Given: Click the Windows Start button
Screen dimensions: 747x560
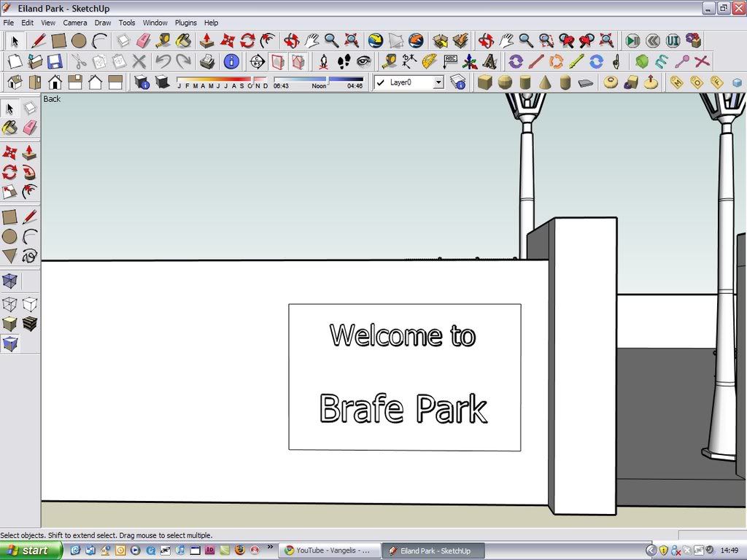Looking at the screenshot, I should pos(31,551).
